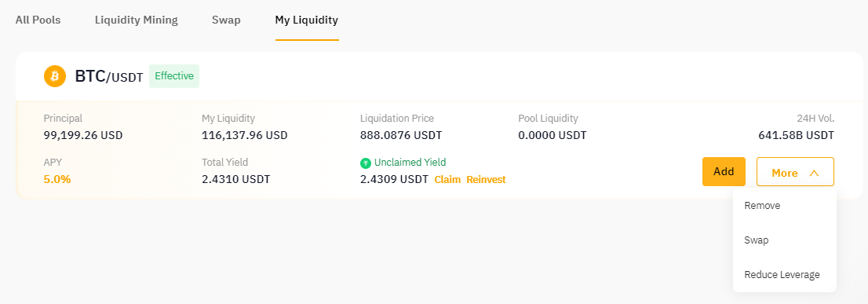Click the 5.0% APY value

click(57, 179)
